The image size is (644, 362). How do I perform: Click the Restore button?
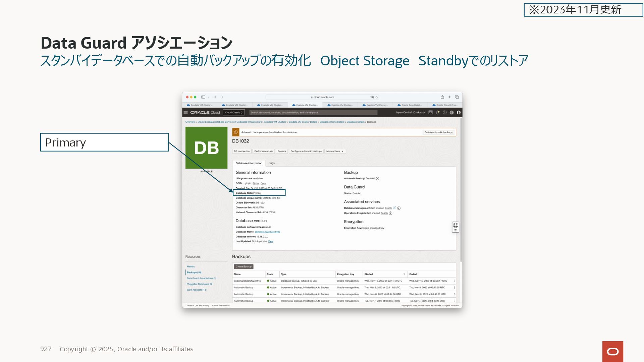pyautogui.click(x=282, y=152)
